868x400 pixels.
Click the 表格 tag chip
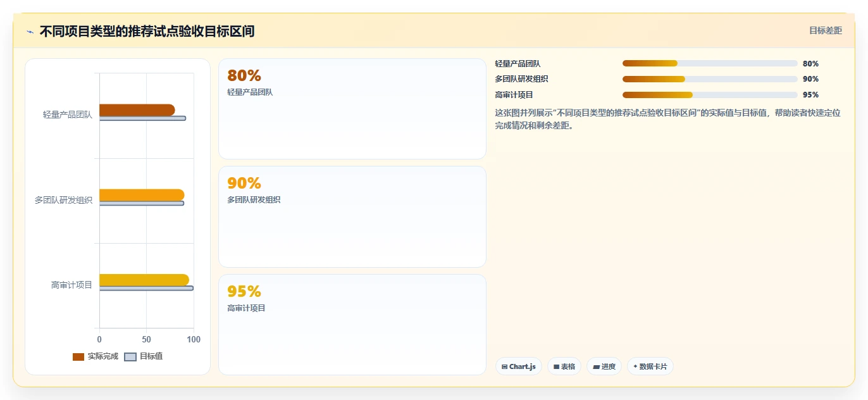[564, 366]
